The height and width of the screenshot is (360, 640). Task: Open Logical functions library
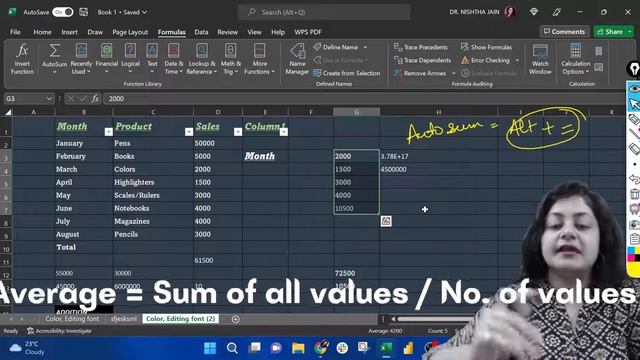point(130,59)
